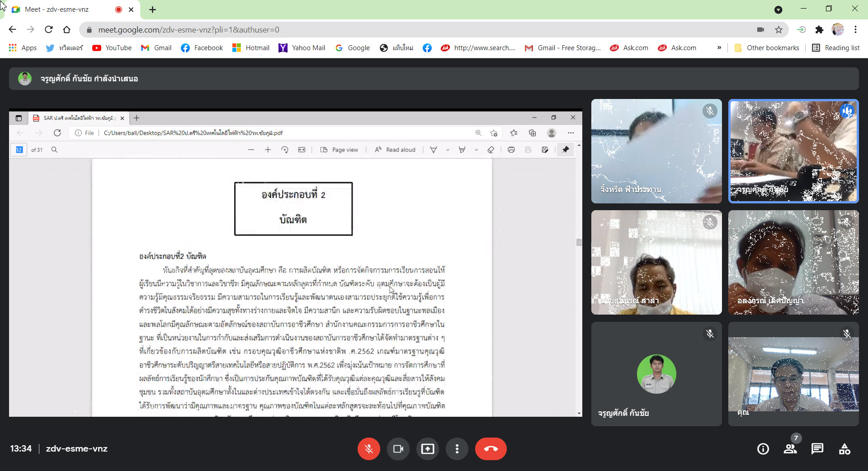The image size is (868, 471).
Task: Open the meeting details info icon
Action: point(763,449)
